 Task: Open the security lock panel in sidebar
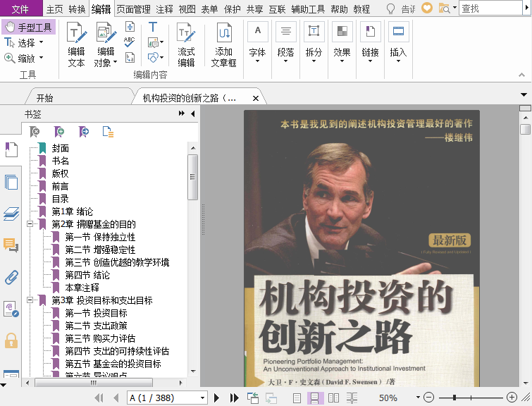tap(11, 341)
